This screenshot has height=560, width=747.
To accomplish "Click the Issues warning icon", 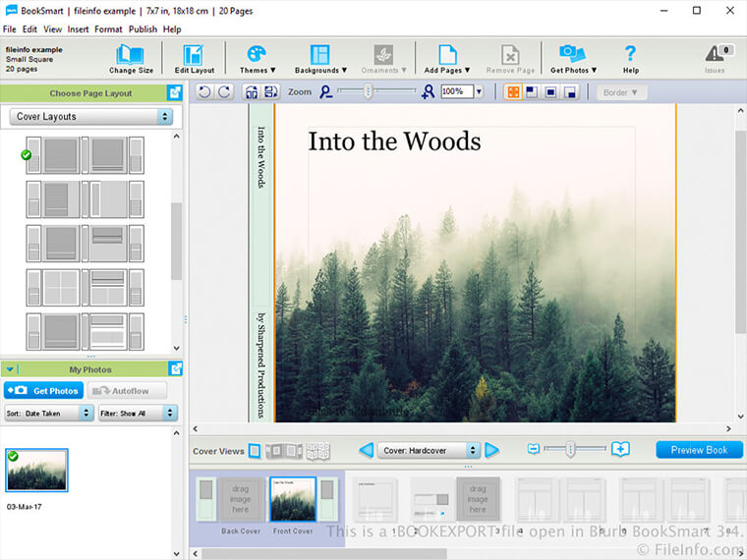I will click(x=715, y=56).
